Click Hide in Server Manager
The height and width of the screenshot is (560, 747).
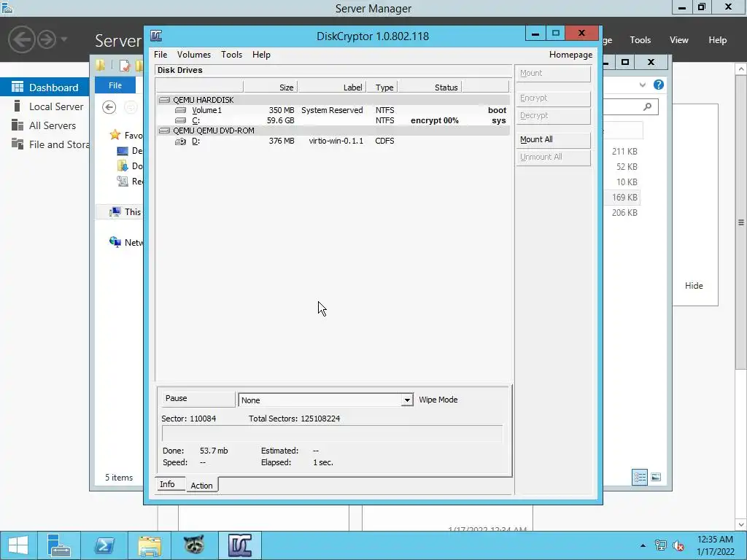(x=694, y=286)
